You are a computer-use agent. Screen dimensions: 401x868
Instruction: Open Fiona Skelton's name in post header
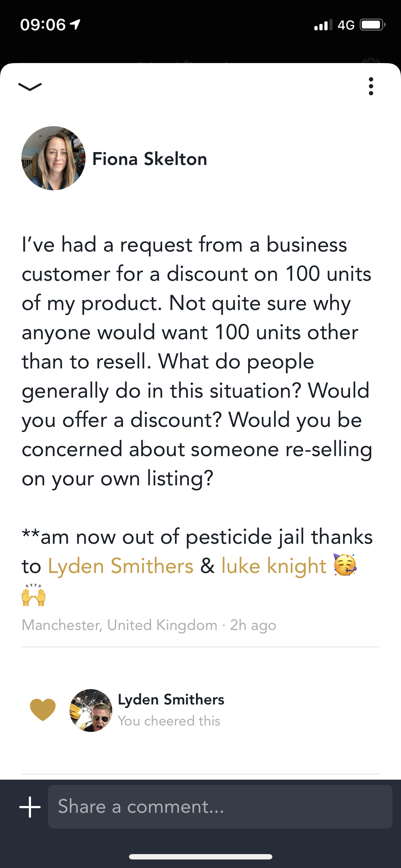pyautogui.click(x=150, y=159)
